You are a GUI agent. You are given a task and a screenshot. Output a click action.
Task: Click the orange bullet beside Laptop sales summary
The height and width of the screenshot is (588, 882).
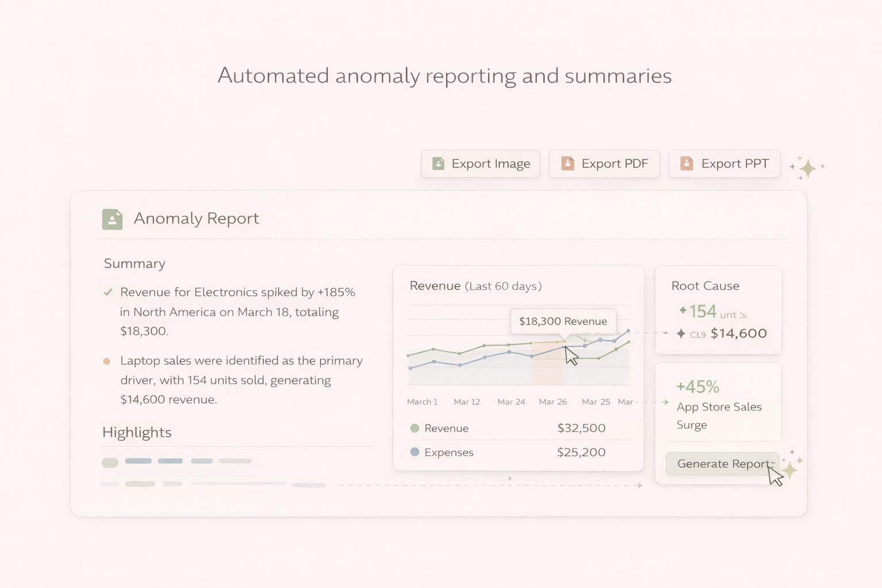click(106, 361)
